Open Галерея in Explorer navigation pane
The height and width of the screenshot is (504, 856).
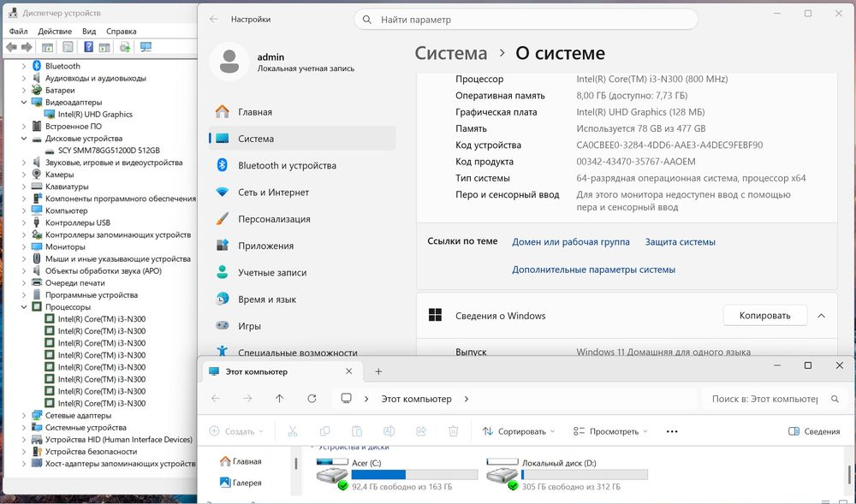(x=241, y=483)
